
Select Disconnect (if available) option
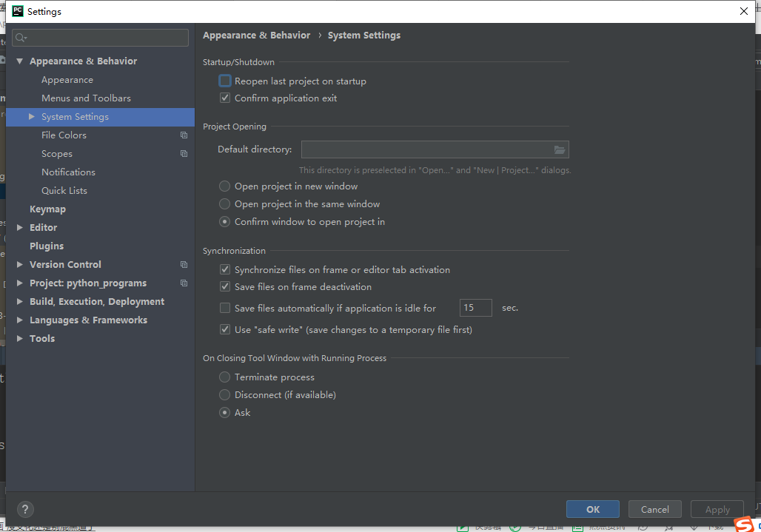[x=224, y=395]
